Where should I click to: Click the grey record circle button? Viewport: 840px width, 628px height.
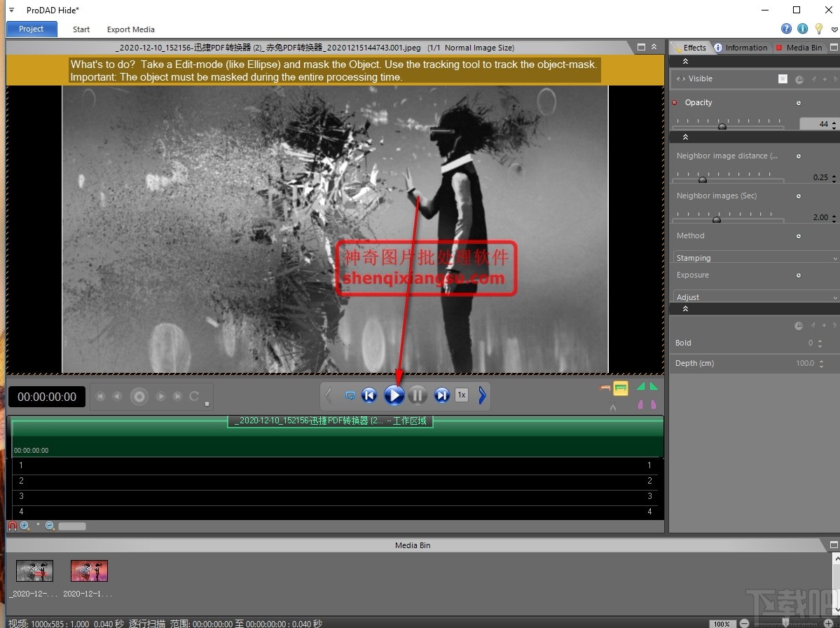[139, 397]
